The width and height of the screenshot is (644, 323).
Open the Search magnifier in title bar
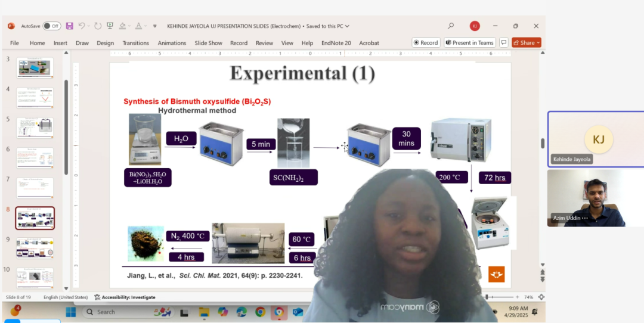tap(451, 26)
